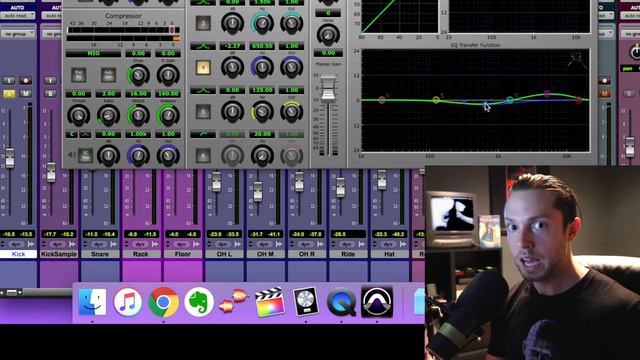Click the KickSample volume fader
Viewport: 640px width, 360px height.
tap(51, 172)
